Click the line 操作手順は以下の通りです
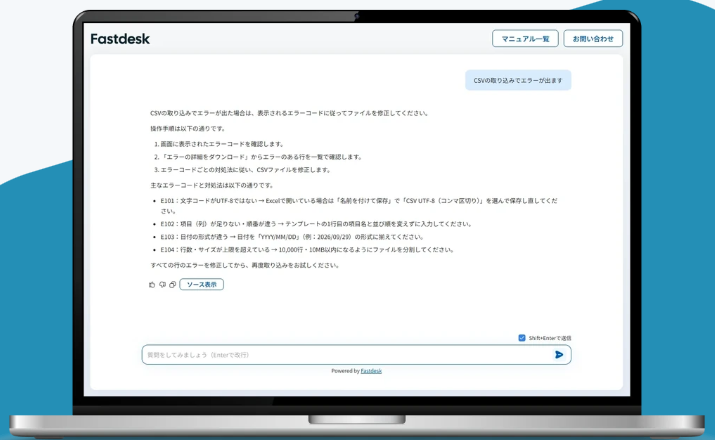The height and width of the screenshot is (440, 715). (x=188, y=129)
